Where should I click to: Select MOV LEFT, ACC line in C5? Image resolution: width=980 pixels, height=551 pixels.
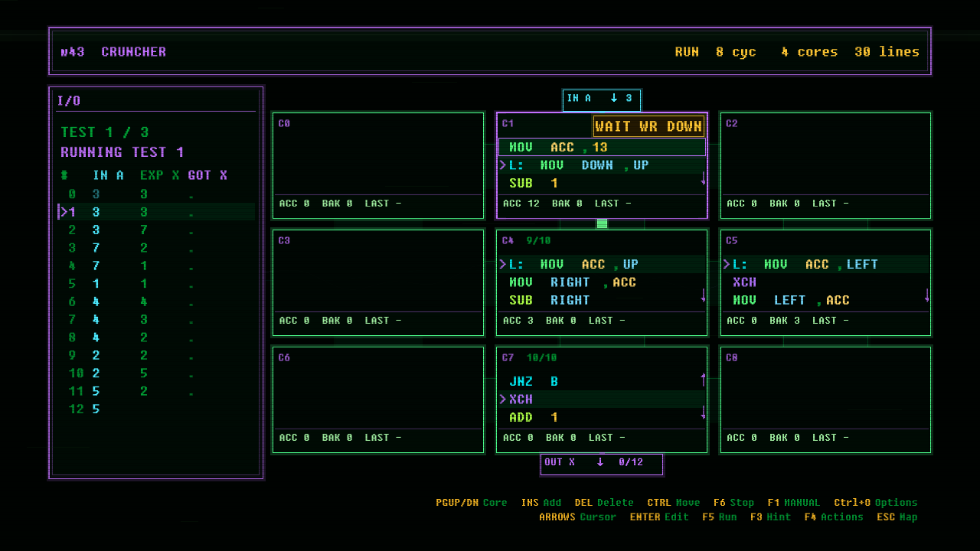tap(825, 300)
